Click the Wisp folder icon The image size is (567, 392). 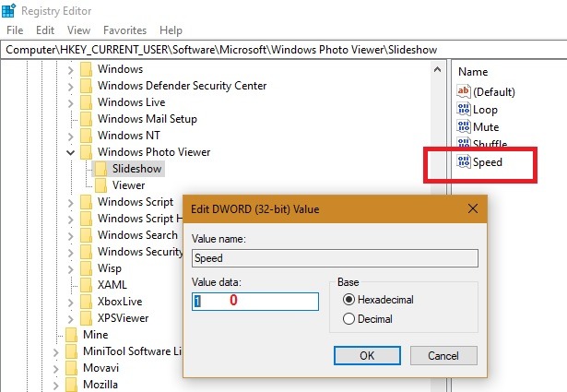86,268
